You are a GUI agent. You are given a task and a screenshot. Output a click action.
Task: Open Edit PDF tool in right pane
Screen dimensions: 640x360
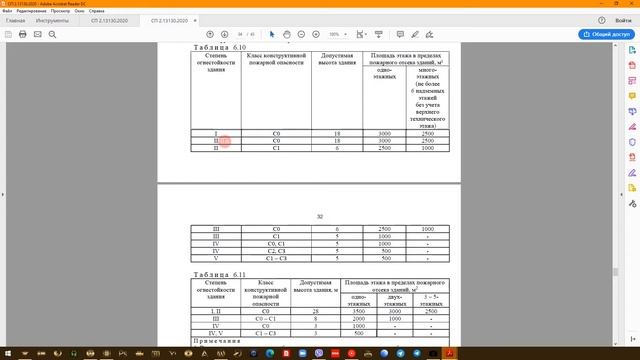point(632,80)
